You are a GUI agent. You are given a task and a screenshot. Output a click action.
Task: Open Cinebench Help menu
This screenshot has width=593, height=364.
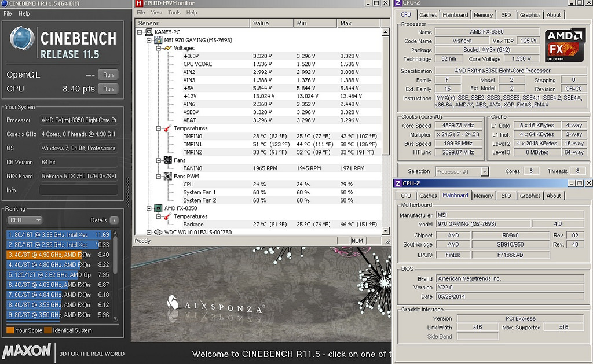[x=24, y=13]
